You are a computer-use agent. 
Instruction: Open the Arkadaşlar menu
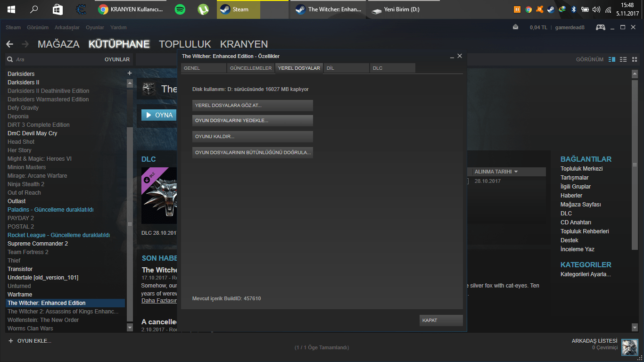[x=67, y=27]
